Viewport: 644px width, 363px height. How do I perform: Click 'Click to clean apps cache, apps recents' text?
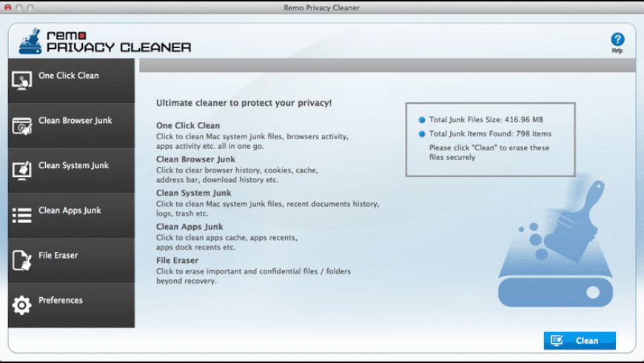tap(227, 242)
